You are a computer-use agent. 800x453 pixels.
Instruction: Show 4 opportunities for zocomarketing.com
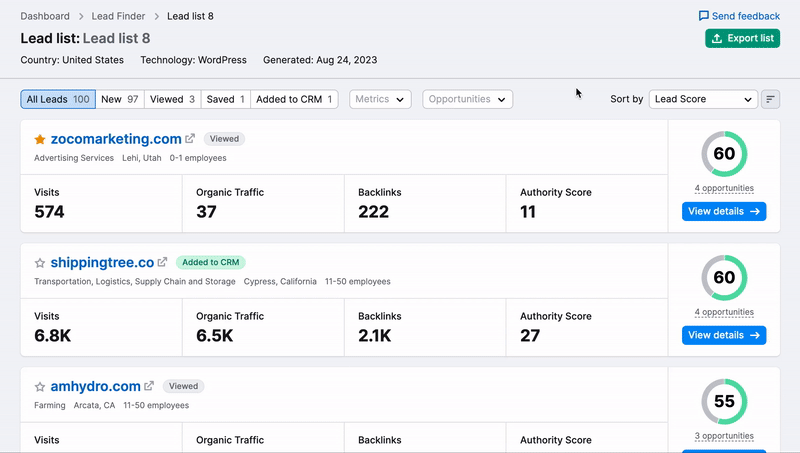click(x=724, y=188)
